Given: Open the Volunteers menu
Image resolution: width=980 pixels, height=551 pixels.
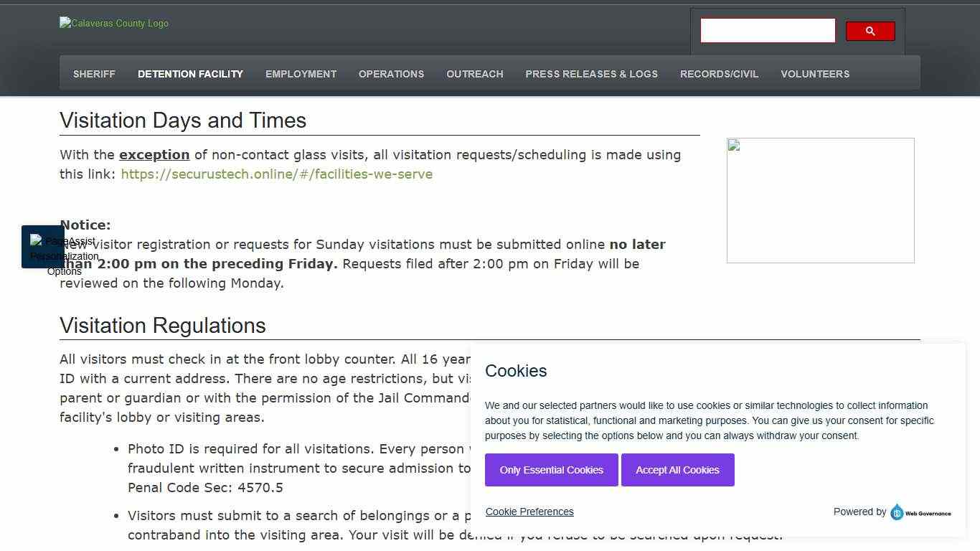Looking at the screenshot, I should [814, 74].
